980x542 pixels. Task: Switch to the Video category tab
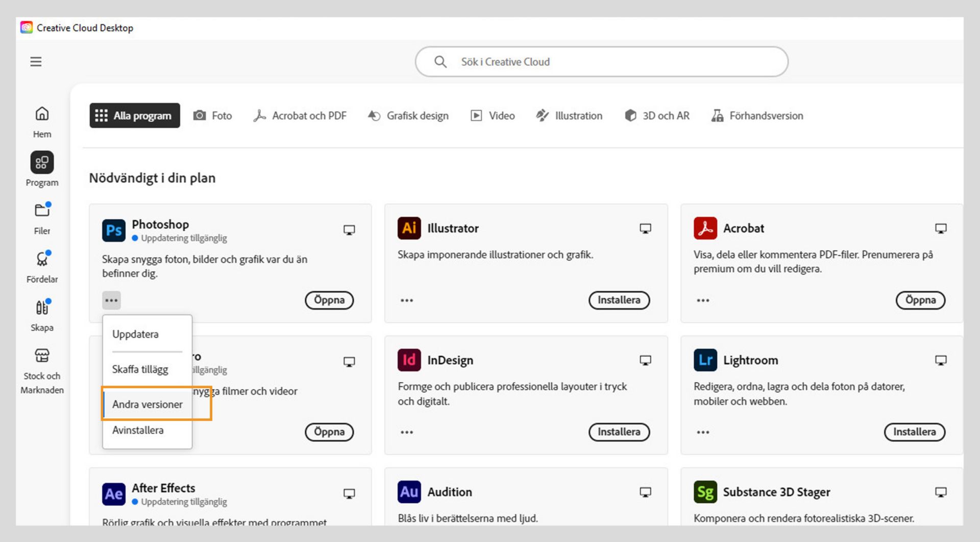tap(493, 116)
